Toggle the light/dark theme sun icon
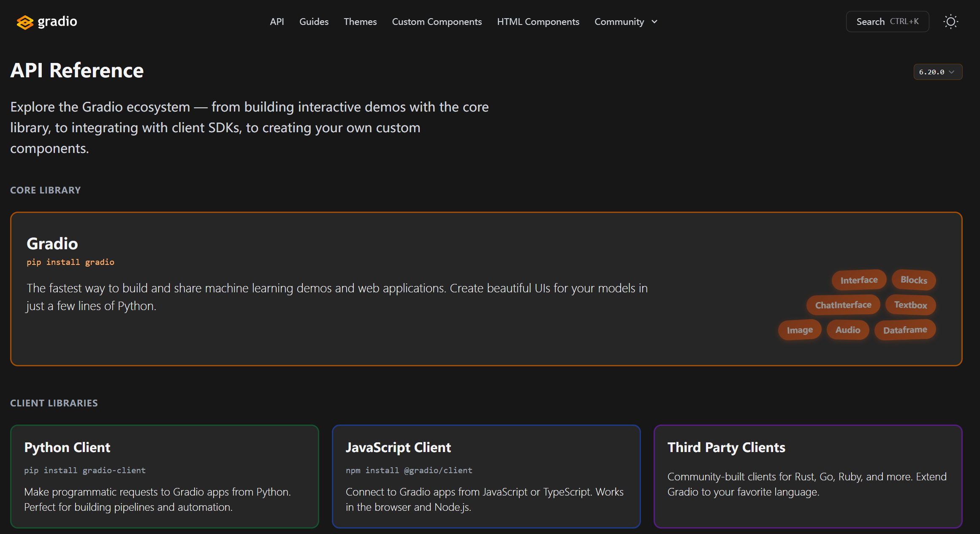The image size is (980, 534). click(950, 22)
